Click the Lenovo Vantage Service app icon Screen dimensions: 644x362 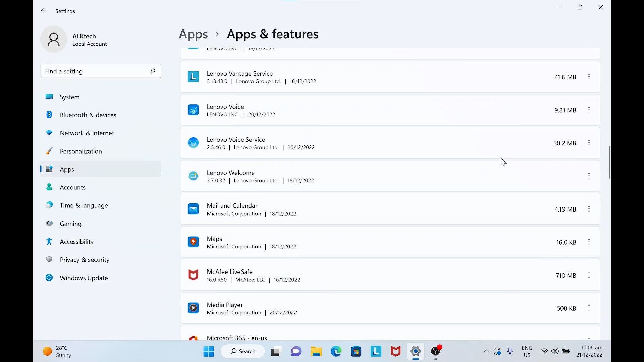click(193, 77)
